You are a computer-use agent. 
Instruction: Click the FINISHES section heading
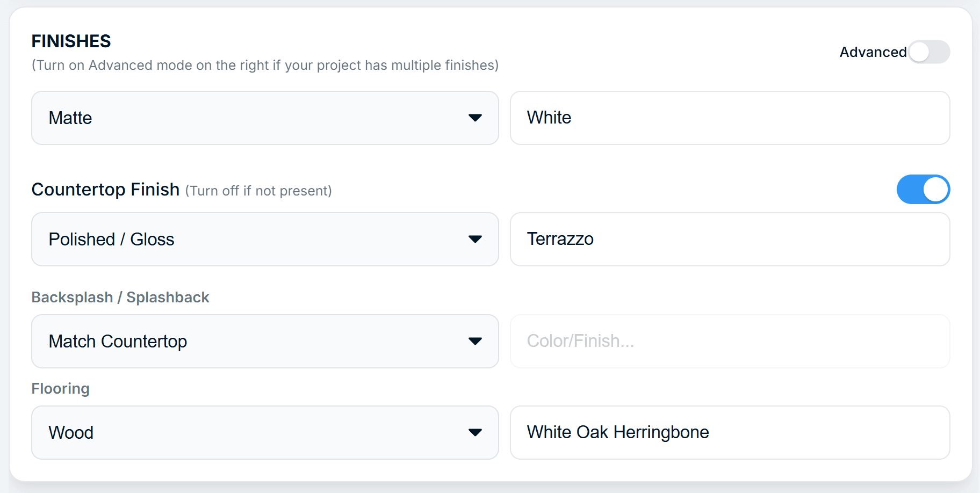tap(71, 41)
